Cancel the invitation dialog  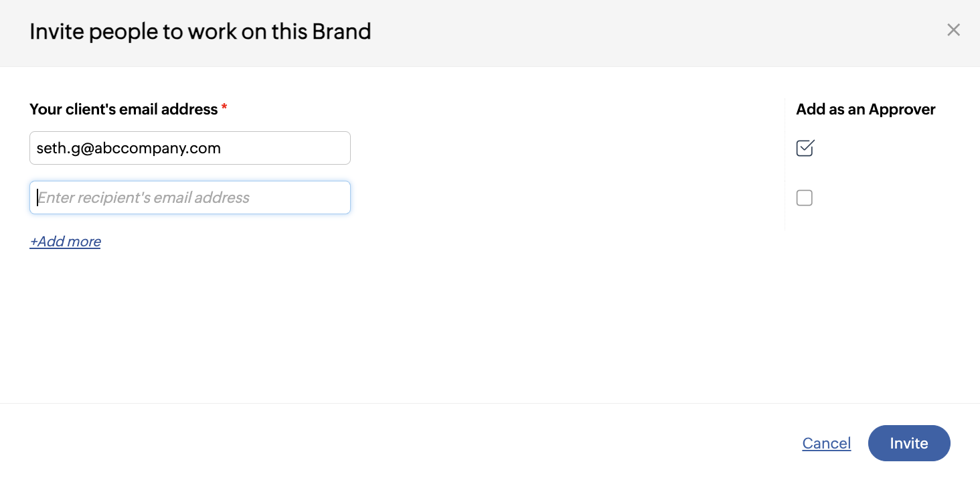(826, 443)
